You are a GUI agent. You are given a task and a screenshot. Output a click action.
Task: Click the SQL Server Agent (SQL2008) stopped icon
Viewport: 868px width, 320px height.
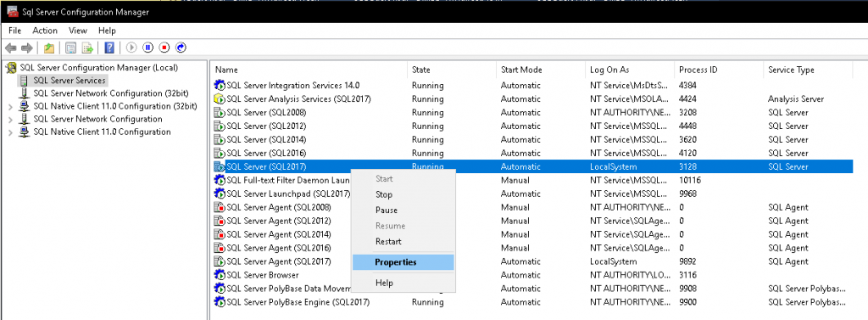(x=220, y=207)
